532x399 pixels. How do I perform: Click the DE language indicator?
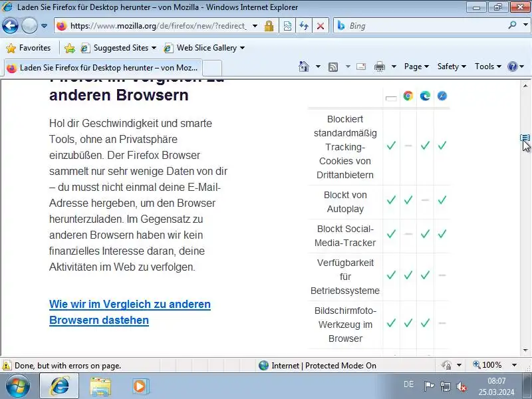(408, 384)
